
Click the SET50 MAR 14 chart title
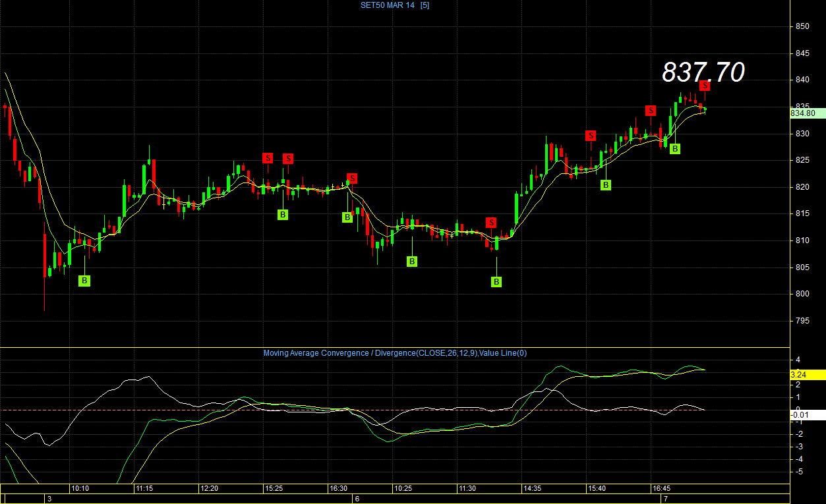pos(388,5)
